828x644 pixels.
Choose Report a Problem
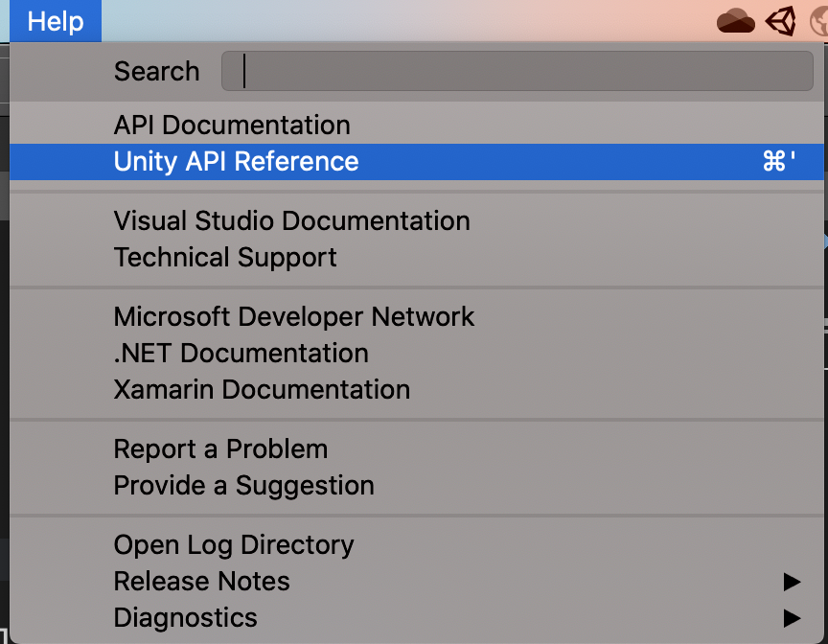point(220,449)
